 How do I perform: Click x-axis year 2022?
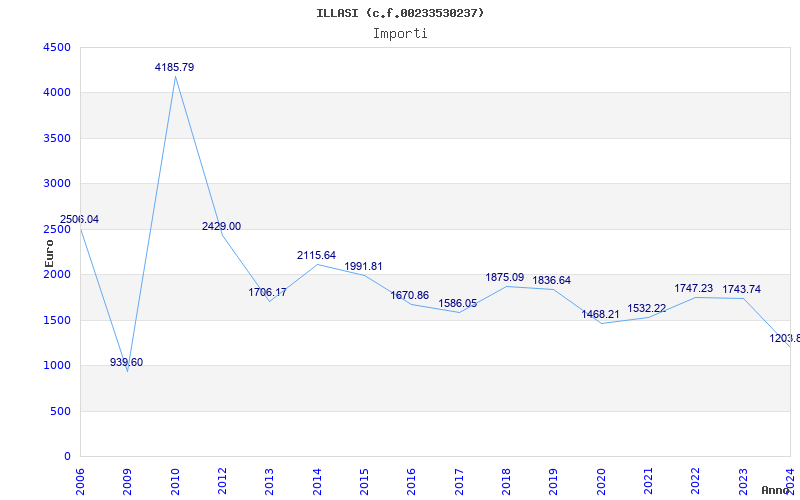click(x=696, y=482)
